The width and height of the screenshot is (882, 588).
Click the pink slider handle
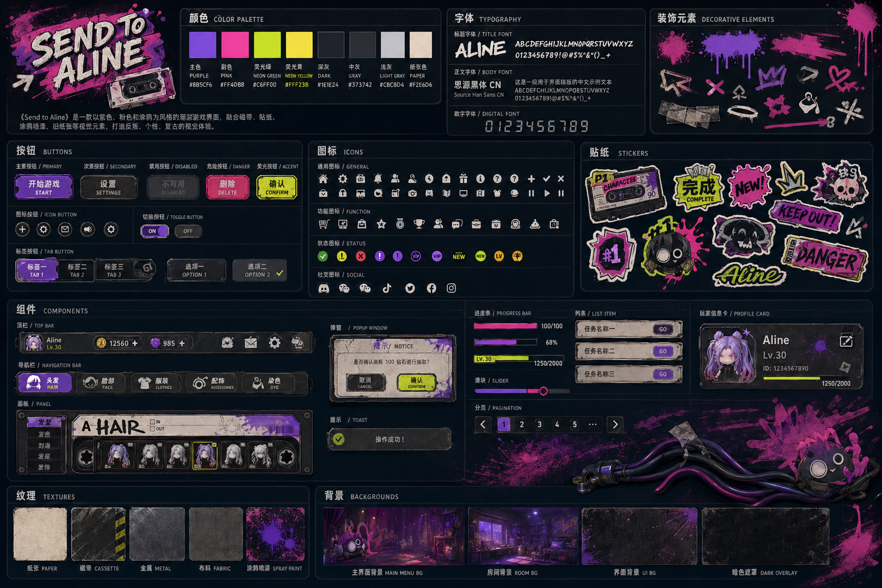[x=543, y=391]
